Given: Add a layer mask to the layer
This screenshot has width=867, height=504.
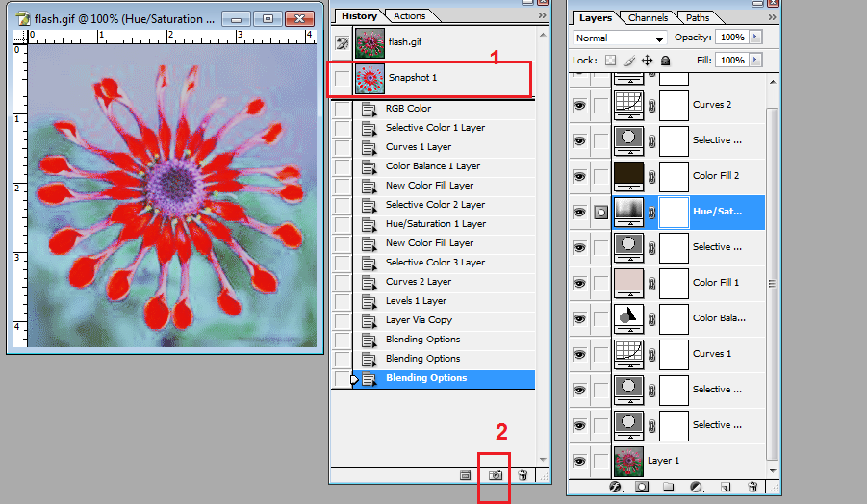Looking at the screenshot, I should click(641, 488).
